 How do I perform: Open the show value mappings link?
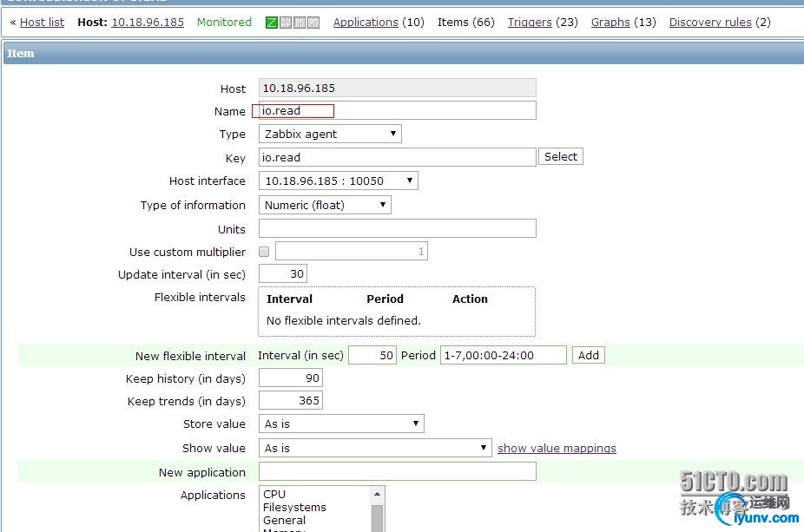(557, 449)
